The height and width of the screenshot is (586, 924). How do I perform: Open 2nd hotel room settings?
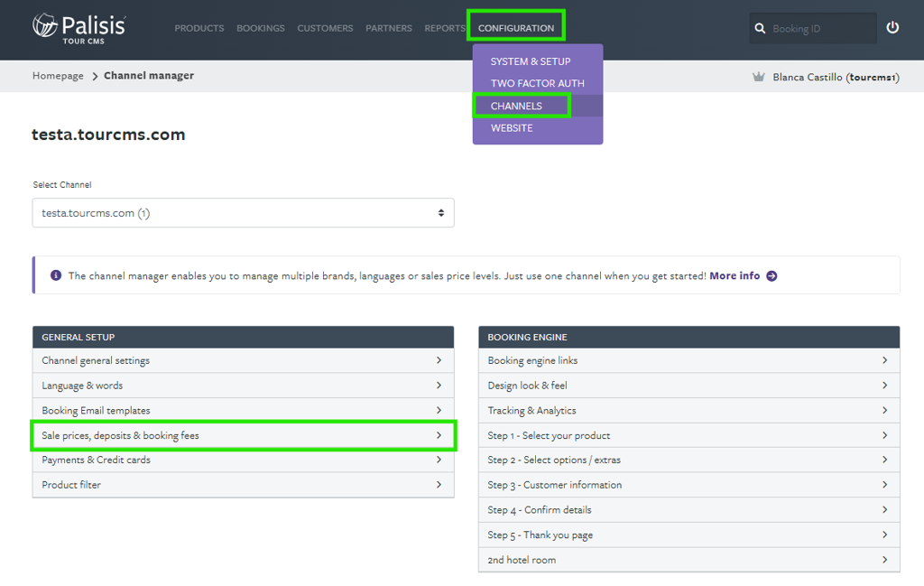(x=688, y=560)
